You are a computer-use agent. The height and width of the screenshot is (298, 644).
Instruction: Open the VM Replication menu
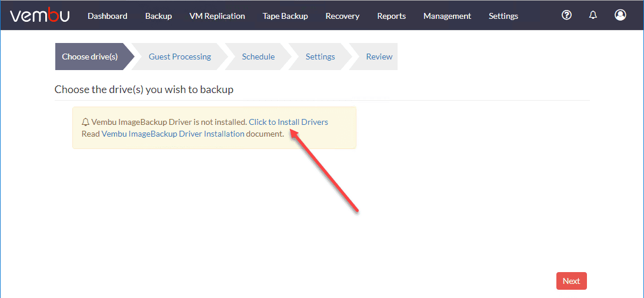217,16
